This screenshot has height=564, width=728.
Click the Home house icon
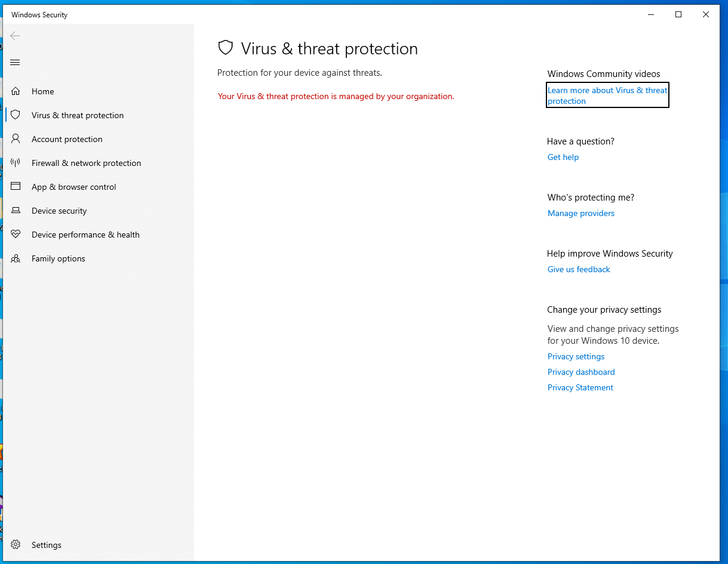(16, 91)
